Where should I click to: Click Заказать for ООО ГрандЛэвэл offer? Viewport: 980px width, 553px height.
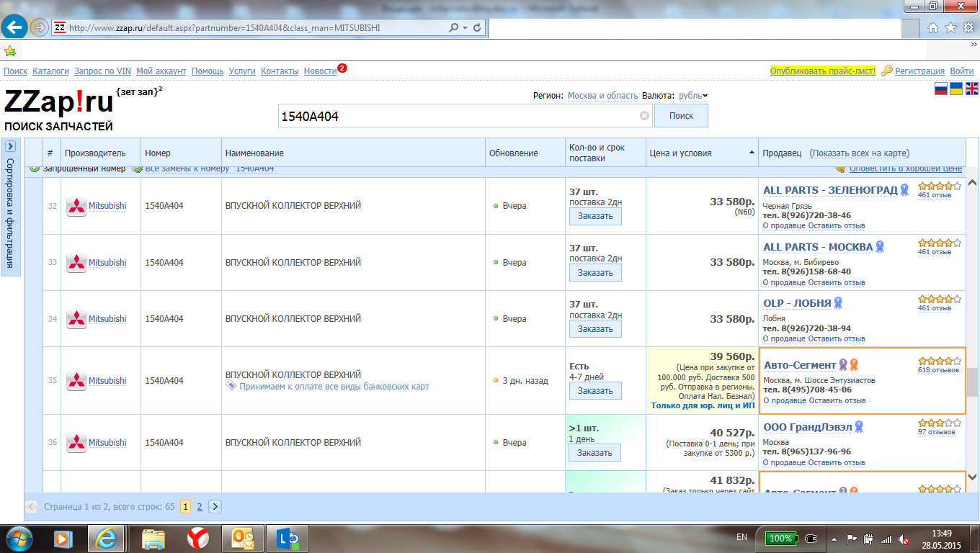pos(594,453)
